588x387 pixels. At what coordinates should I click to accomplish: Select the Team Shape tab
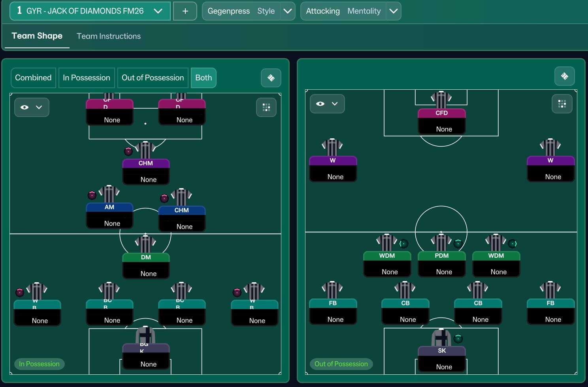[37, 36]
